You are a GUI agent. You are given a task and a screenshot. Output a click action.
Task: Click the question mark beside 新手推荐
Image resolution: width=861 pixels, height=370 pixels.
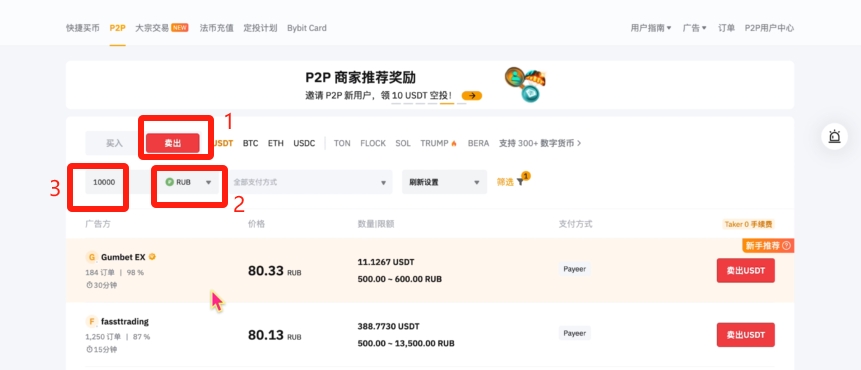click(786, 245)
